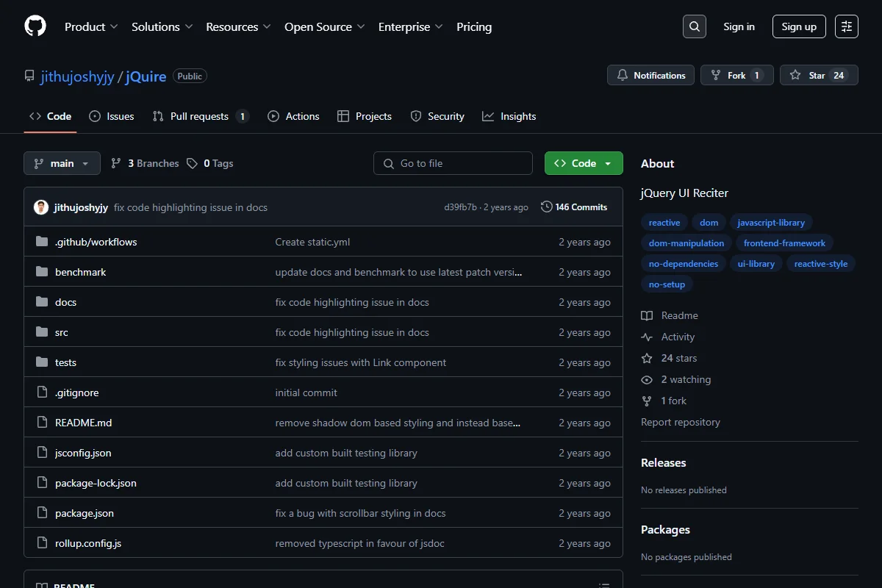Select the dom-manipulation topic tag
This screenshot has width=882, height=588.
686,243
